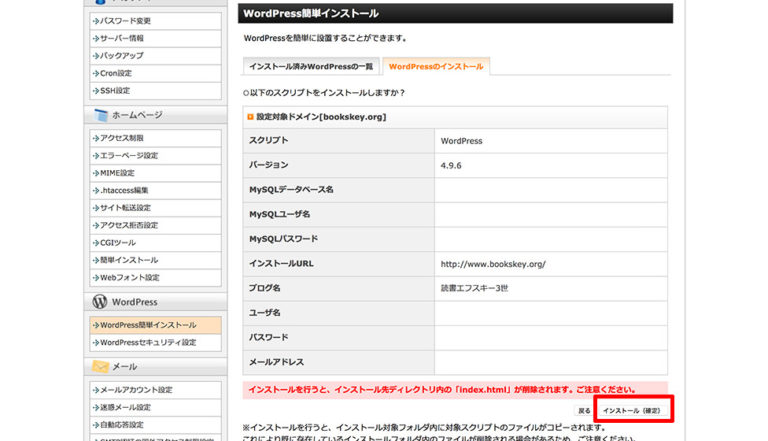Click the red index.html deletion warning
768x441 pixels.
click(x=455, y=390)
